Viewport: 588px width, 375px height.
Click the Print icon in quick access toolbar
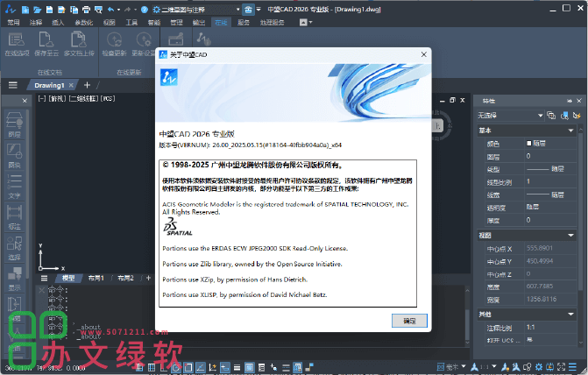[86, 10]
